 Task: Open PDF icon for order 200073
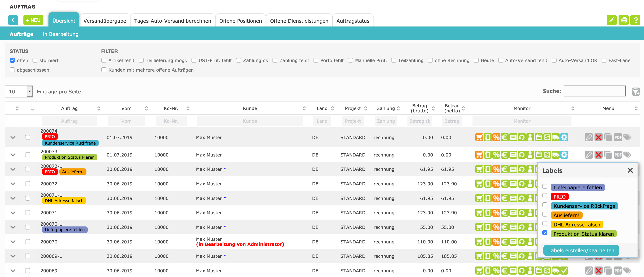[x=618, y=155]
